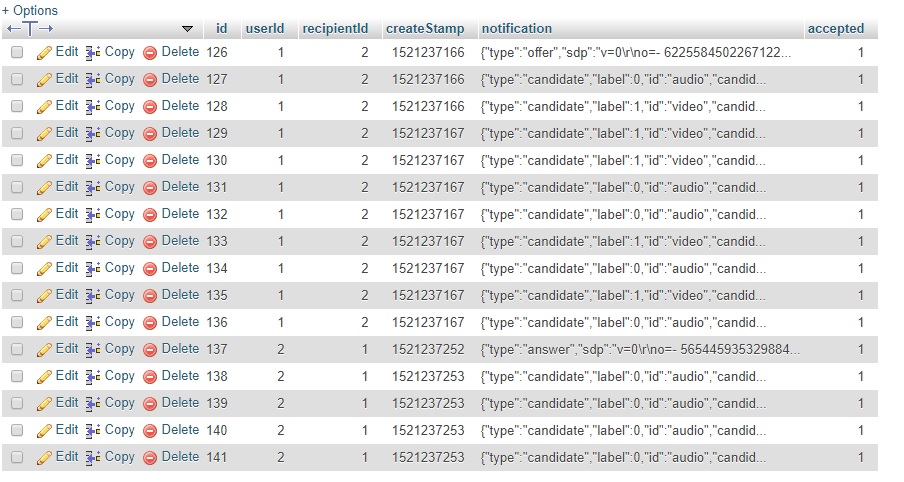Sort table by id column
The height and width of the screenshot is (482, 904).
(x=221, y=28)
